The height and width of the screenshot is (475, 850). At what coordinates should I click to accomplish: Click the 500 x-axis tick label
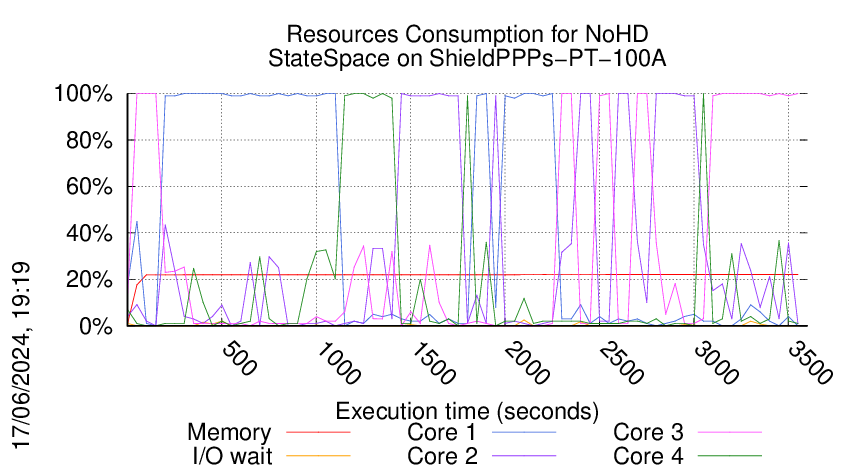pyautogui.click(x=239, y=358)
